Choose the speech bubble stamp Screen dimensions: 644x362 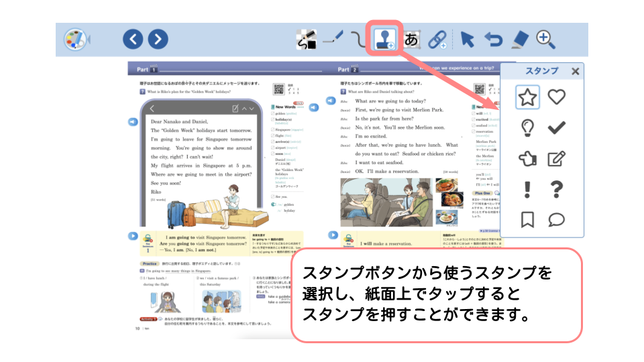click(556, 220)
